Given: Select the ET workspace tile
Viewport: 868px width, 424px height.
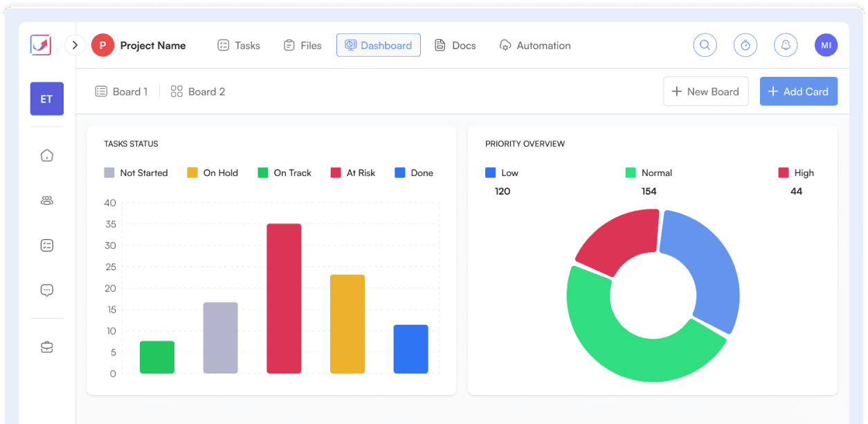Looking at the screenshot, I should [46, 99].
